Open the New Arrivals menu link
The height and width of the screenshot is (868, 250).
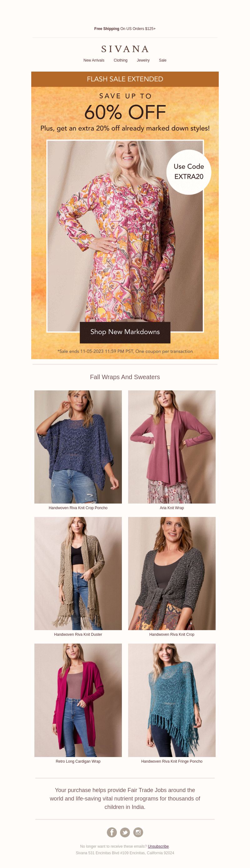(94, 60)
